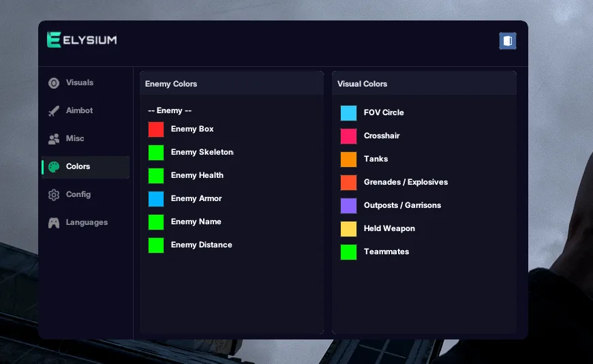
Task: Click the Enemy Health label
Action: (197, 175)
